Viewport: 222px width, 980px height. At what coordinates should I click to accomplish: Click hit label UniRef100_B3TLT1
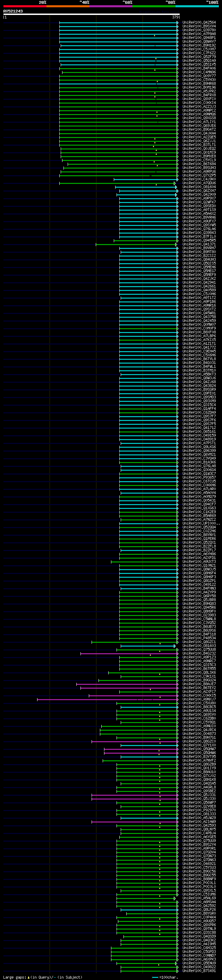tap(199, 145)
